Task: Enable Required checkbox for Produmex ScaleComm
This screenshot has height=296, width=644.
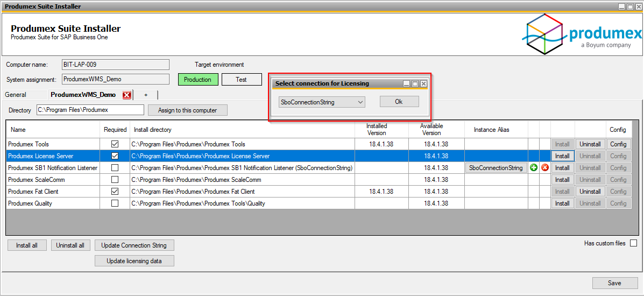Action: (115, 180)
